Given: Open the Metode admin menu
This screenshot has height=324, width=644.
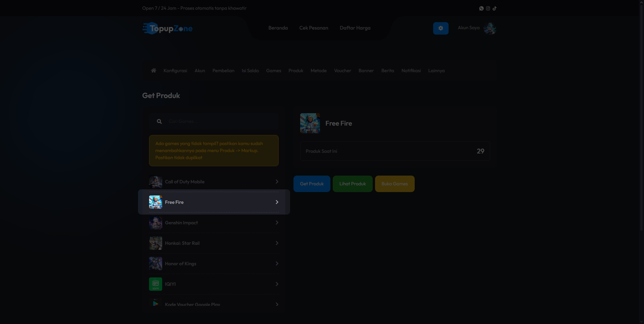Looking at the screenshot, I should (319, 71).
